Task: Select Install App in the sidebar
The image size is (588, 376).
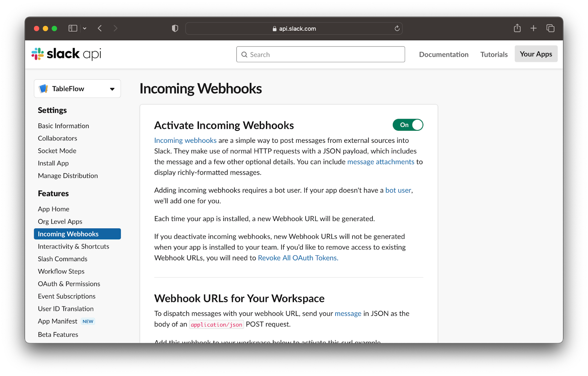Action: (x=53, y=163)
